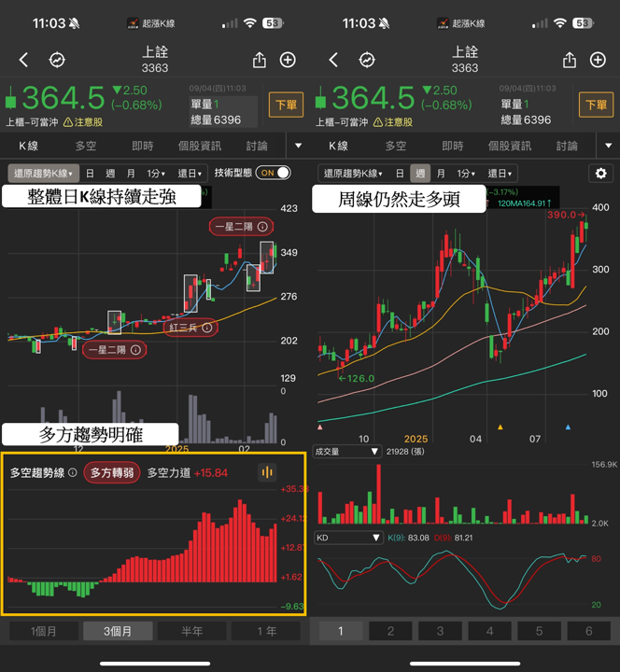Image resolution: width=620 pixels, height=672 pixels.
Task: Open 還原趨勢K線 dropdown in left screen
Action: coord(43,174)
